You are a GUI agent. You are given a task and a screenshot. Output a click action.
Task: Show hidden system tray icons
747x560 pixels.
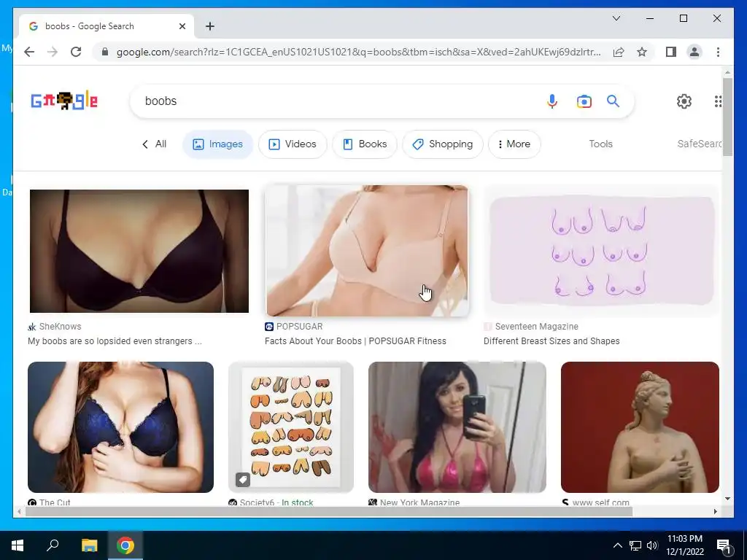(x=617, y=545)
